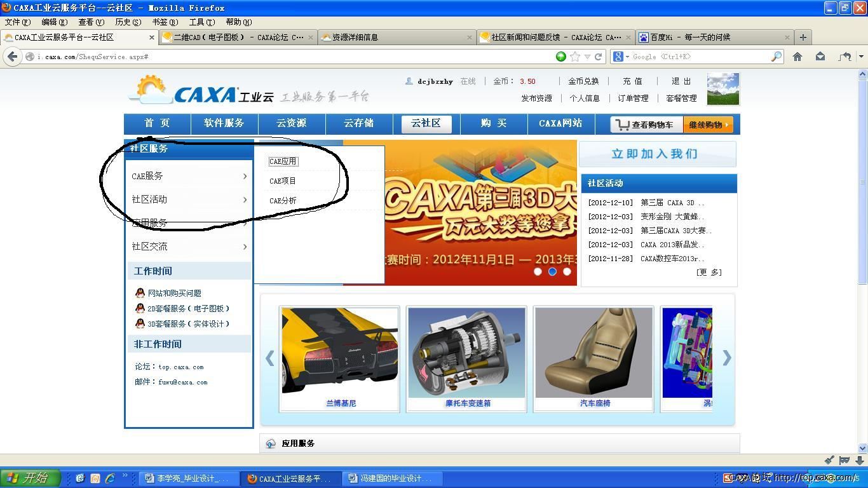Click the user avatar landscape picture

click(x=722, y=89)
